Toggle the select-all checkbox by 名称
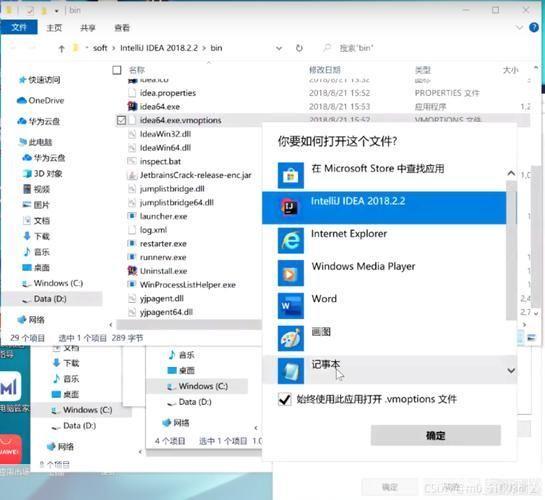 pos(117,70)
